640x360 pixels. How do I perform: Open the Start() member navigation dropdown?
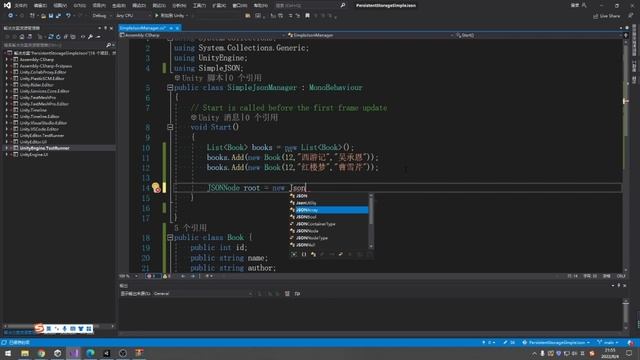coord(539,36)
